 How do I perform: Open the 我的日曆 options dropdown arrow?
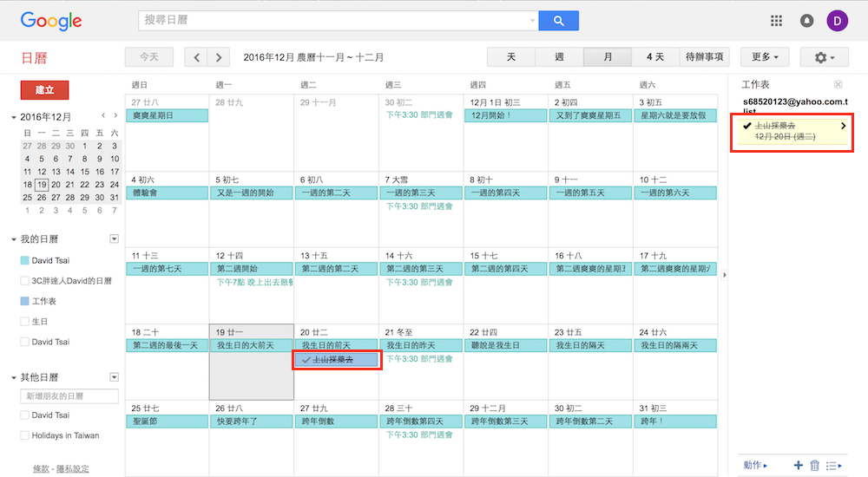click(114, 238)
